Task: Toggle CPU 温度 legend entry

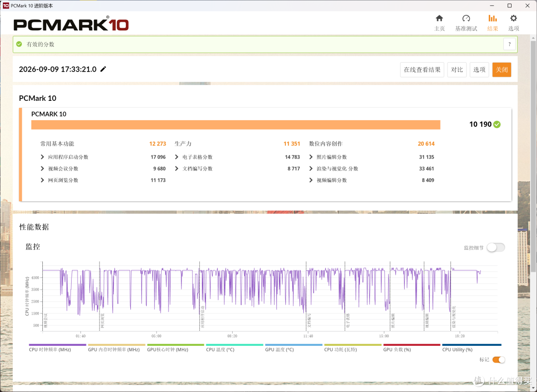Action: tap(234, 348)
